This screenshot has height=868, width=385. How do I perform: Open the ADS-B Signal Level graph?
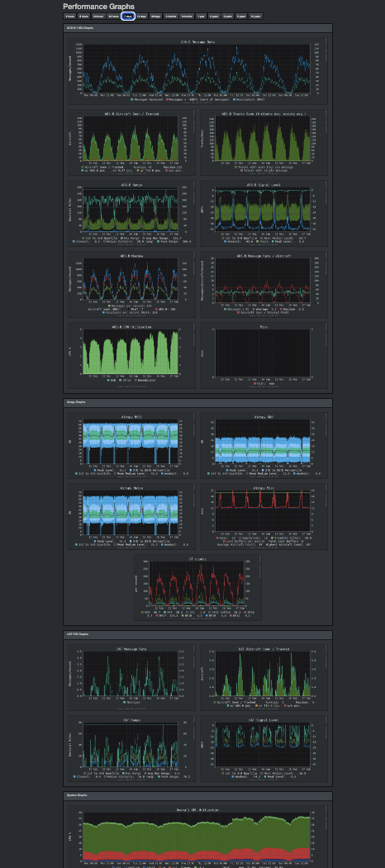[264, 213]
